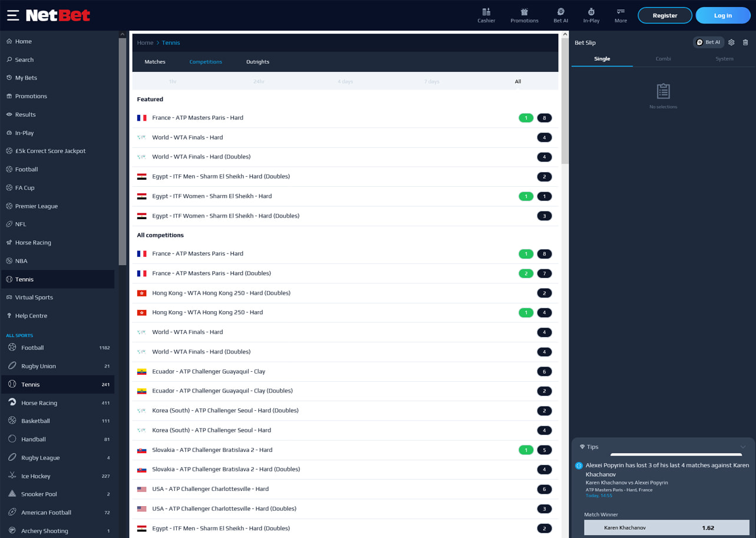This screenshot has width=756, height=538.
Task: Click Bet AI button in Bet Slip
Action: [x=709, y=42]
